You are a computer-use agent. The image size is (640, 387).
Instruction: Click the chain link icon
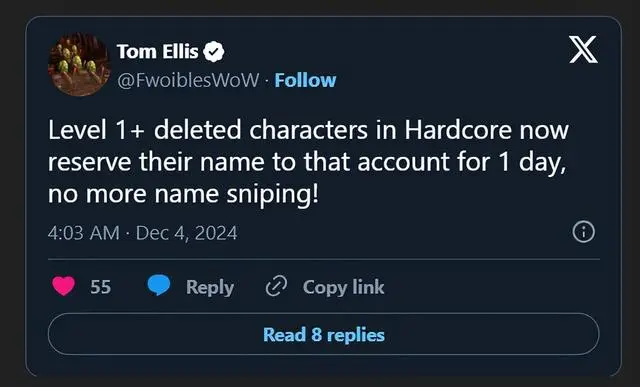(276, 286)
